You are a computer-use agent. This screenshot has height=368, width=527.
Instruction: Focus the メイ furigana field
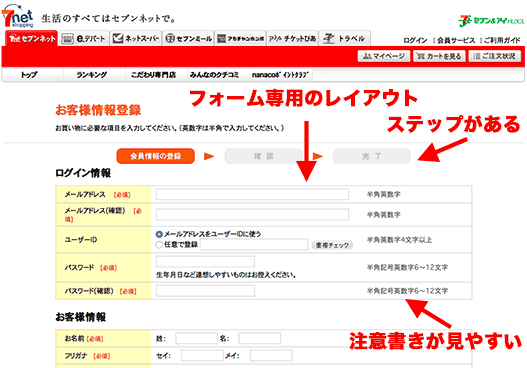271,356
